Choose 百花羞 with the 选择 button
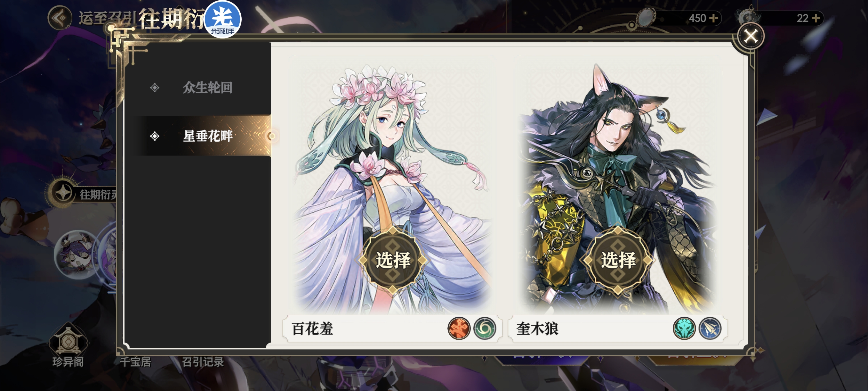This screenshot has width=868, height=391. [x=393, y=260]
